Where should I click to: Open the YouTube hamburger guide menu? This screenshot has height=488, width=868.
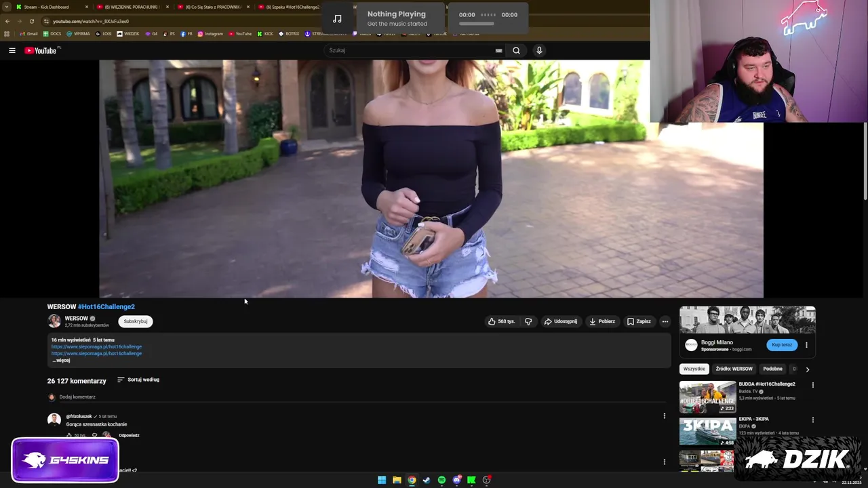[x=12, y=50]
